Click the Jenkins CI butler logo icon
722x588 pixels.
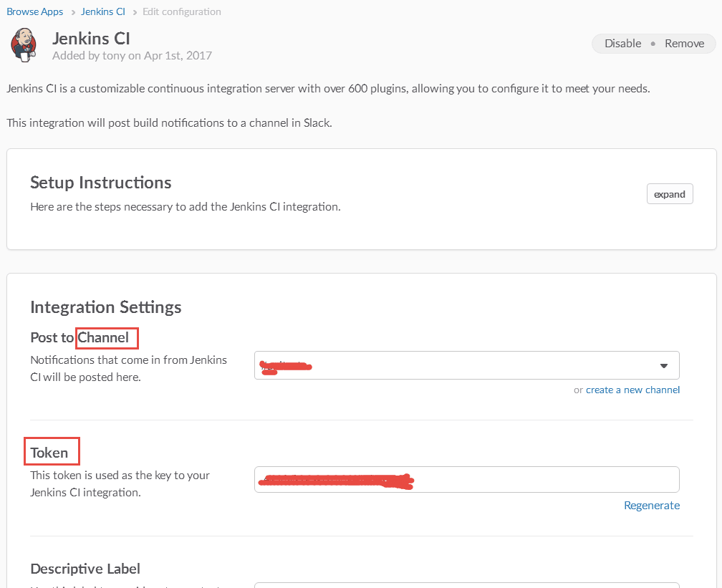tap(24, 44)
